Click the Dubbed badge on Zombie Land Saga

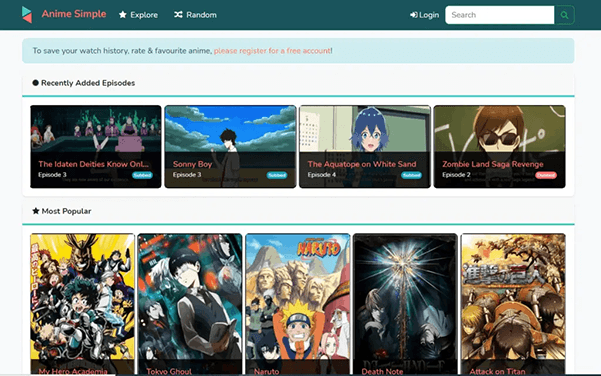coord(546,175)
